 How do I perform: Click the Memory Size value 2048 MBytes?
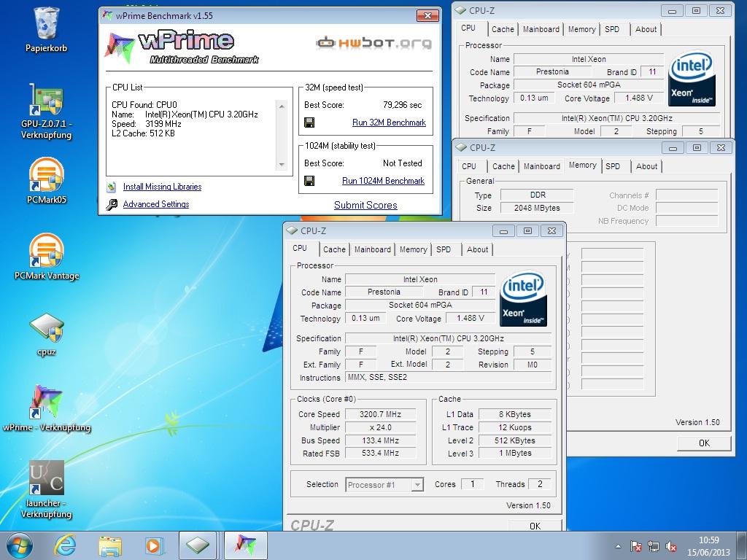[x=537, y=208]
